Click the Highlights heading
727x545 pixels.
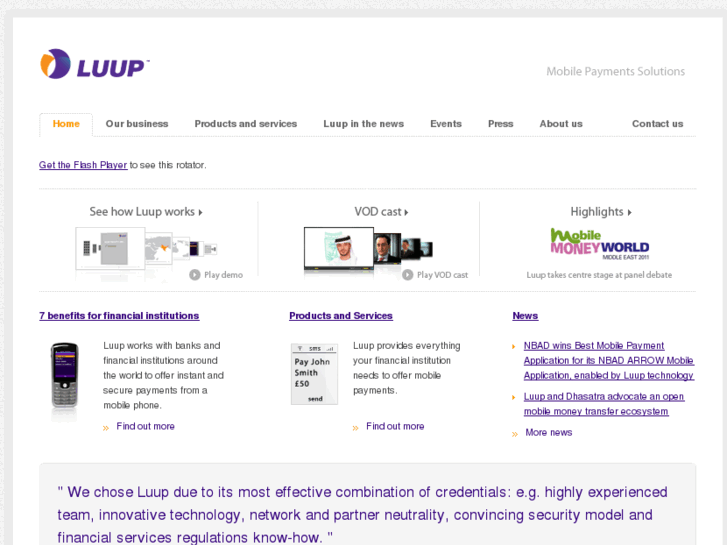click(597, 212)
